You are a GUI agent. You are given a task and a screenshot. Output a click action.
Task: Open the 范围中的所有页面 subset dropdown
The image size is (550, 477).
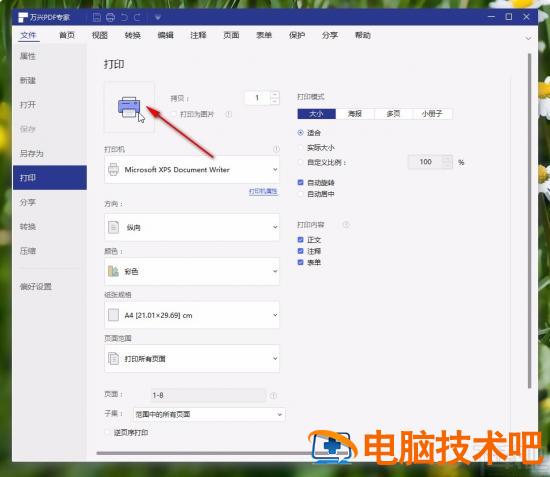pyautogui.click(x=209, y=414)
